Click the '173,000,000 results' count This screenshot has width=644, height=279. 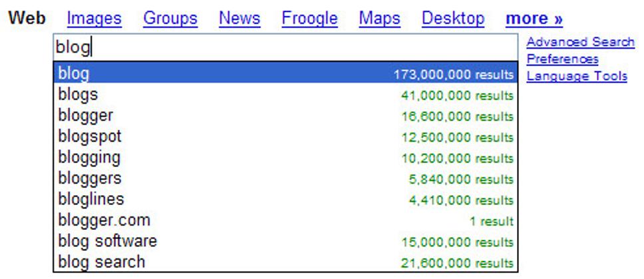(x=454, y=75)
